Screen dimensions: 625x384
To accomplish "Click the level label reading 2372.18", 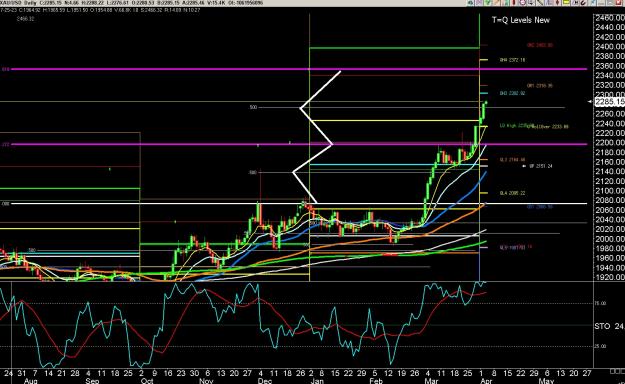I will click(513, 60).
